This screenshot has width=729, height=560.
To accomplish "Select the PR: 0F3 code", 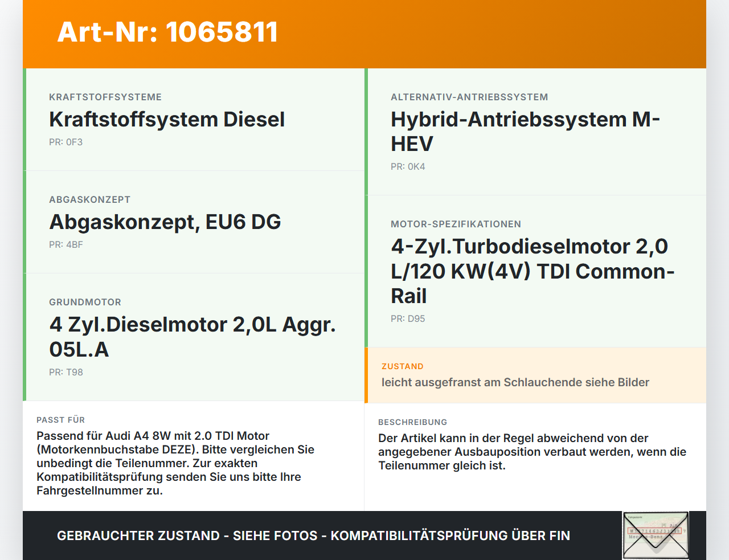I will point(65,142).
